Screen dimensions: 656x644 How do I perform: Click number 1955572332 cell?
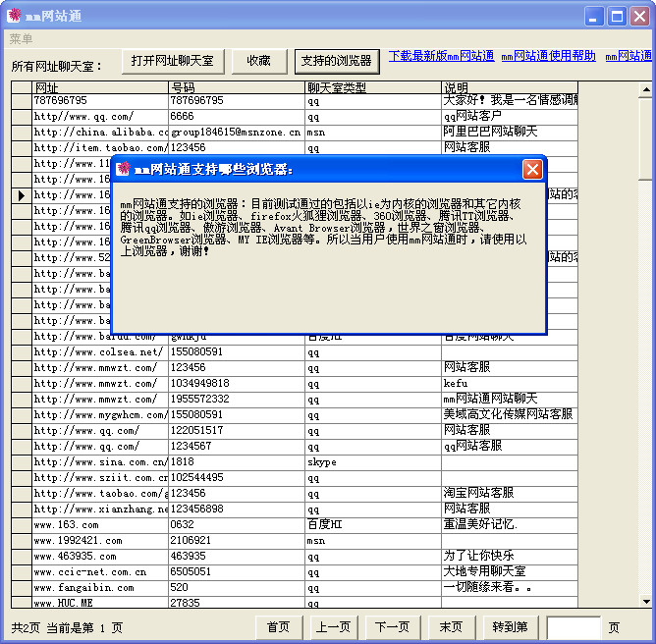tap(237, 400)
